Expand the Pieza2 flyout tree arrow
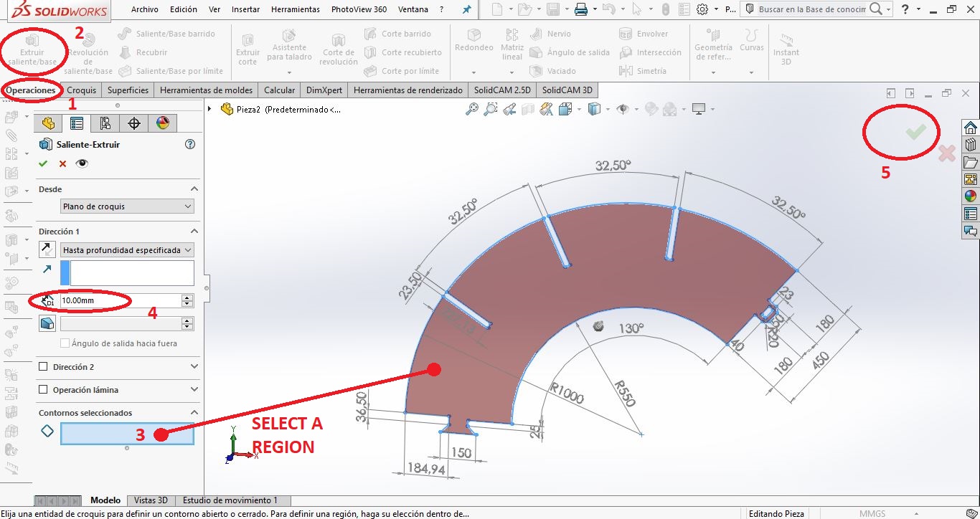The height and width of the screenshot is (519, 980). pyautogui.click(x=209, y=109)
